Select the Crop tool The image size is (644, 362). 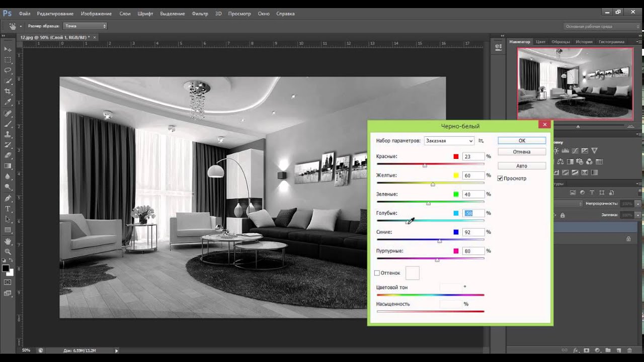coord(8,91)
